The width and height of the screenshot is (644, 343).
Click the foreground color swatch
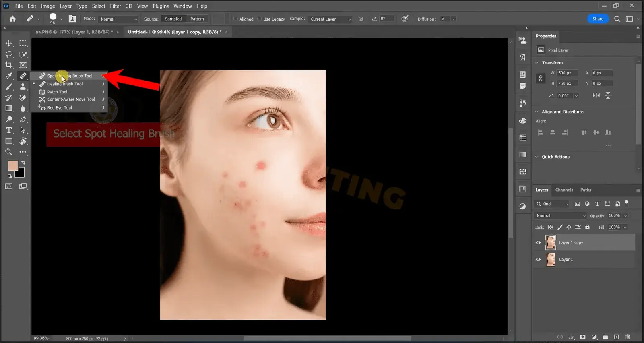click(13, 165)
